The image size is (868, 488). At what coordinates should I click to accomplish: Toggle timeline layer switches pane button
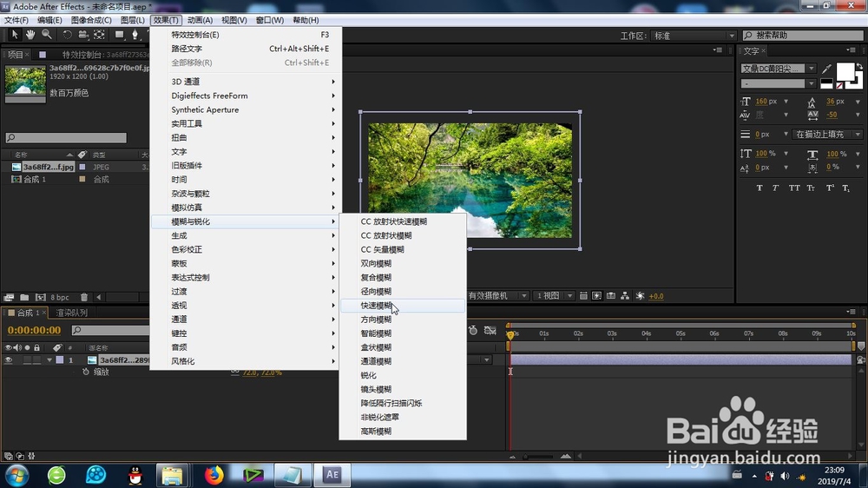coord(9,457)
